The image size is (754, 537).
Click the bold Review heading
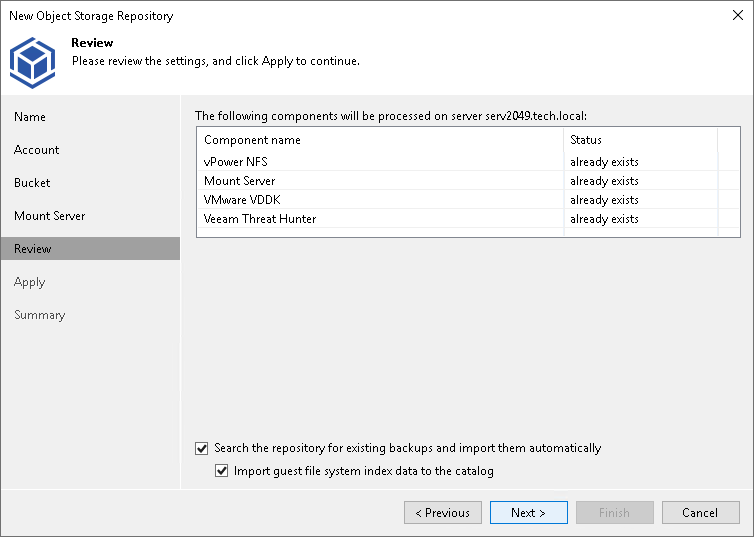tap(92, 43)
